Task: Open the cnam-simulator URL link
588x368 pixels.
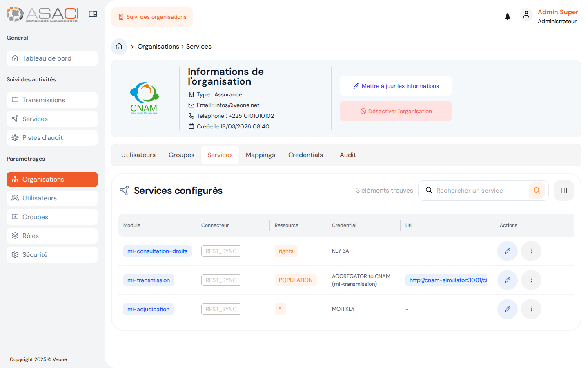Action: pyautogui.click(x=446, y=280)
